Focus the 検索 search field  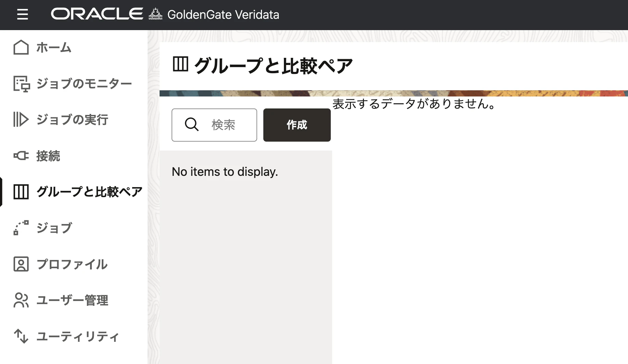(214, 125)
